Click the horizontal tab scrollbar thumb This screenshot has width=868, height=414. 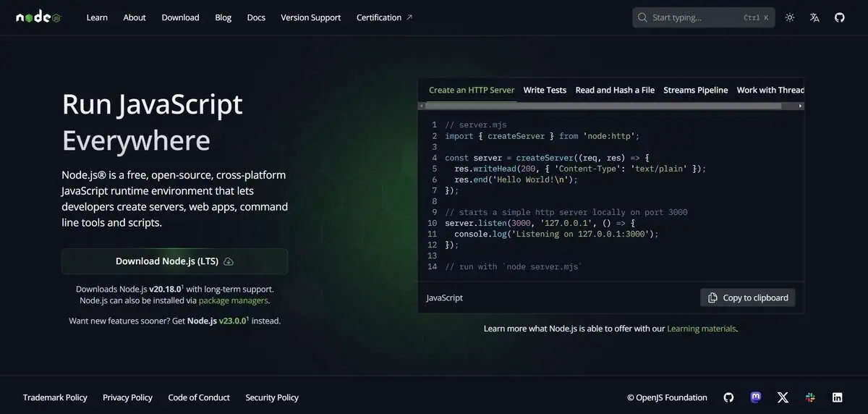[603, 106]
